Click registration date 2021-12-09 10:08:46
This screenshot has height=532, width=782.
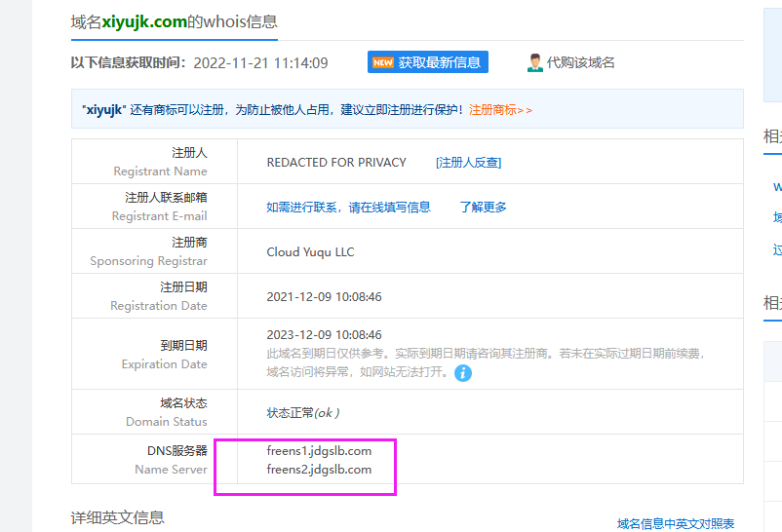[x=324, y=297]
